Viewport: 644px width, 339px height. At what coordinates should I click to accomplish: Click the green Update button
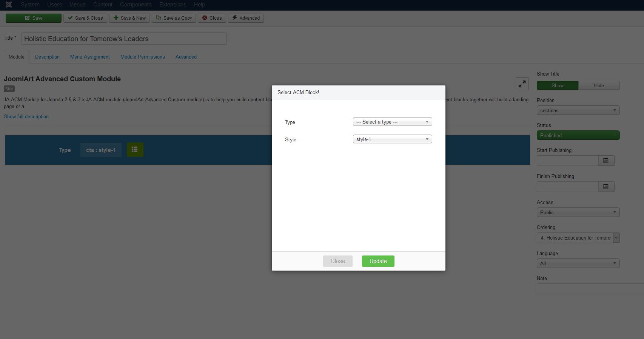click(x=378, y=261)
